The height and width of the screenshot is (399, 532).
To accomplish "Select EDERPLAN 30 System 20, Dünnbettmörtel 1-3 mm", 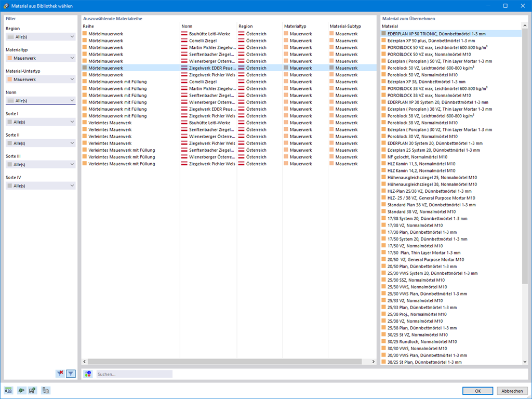I will point(451,143).
